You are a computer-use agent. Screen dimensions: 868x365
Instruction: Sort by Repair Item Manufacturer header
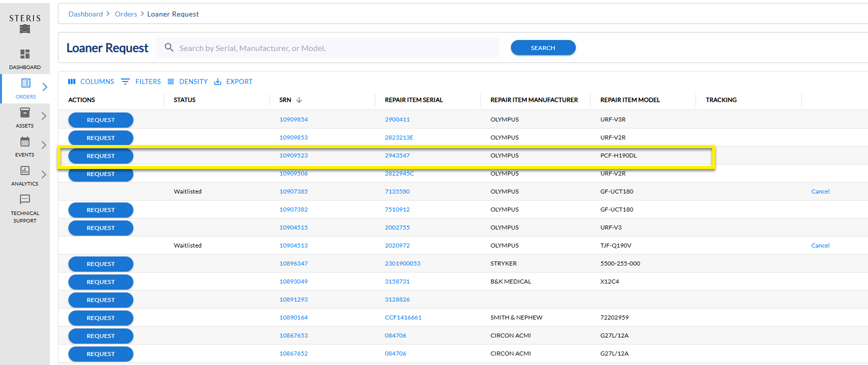click(534, 100)
